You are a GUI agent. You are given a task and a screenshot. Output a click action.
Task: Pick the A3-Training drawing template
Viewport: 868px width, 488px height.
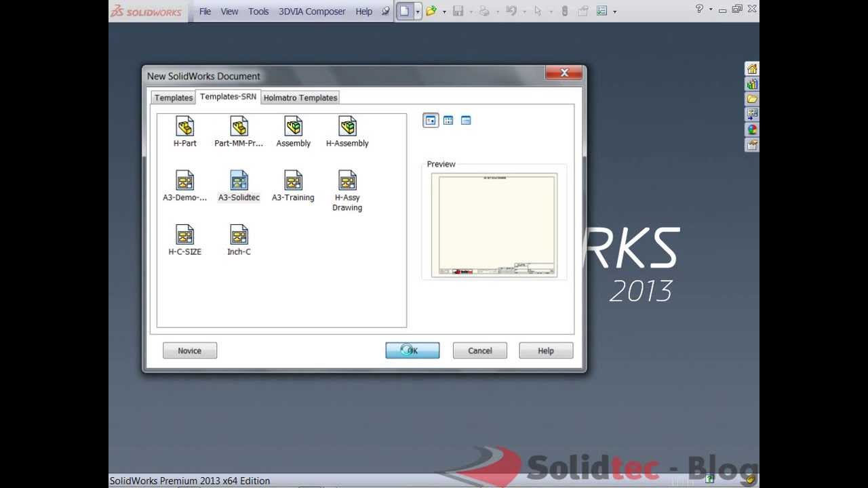point(293,186)
